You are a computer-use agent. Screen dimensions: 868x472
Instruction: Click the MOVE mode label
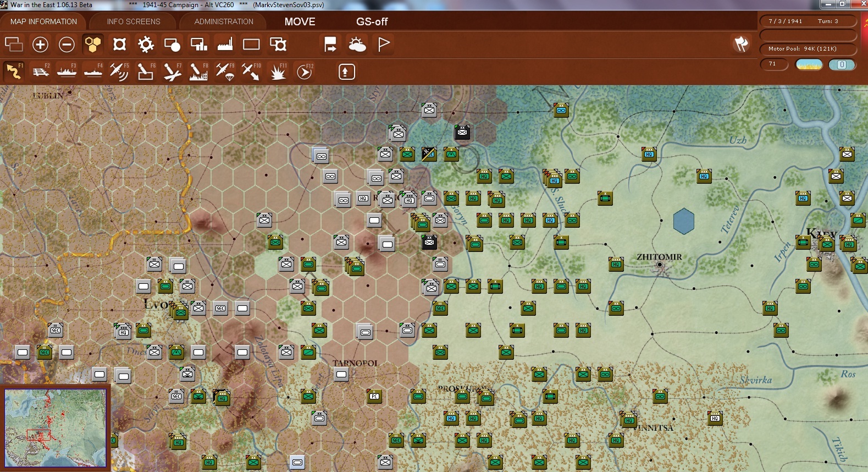pyautogui.click(x=300, y=21)
